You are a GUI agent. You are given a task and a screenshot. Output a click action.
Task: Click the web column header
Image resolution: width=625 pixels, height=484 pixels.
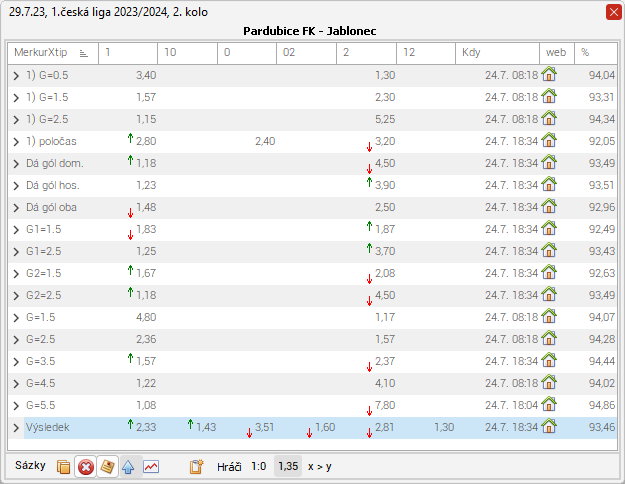coord(557,53)
